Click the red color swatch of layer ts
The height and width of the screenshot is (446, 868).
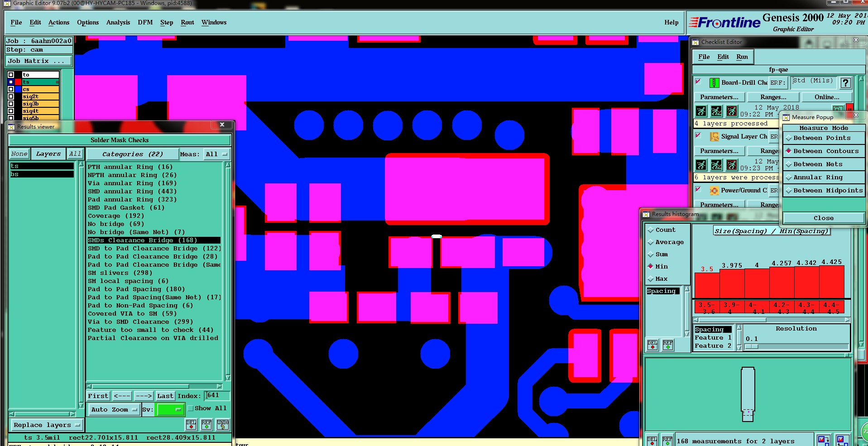(18, 82)
